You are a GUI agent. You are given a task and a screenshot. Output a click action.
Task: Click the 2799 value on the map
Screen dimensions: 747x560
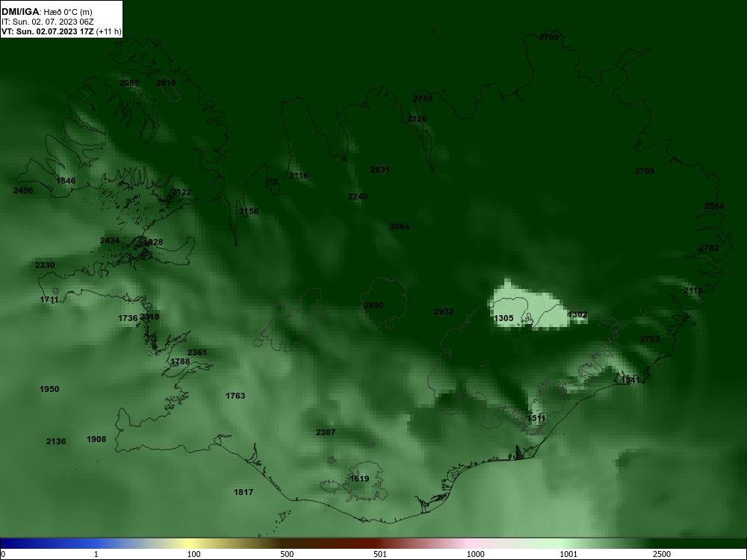pyautogui.click(x=549, y=37)
